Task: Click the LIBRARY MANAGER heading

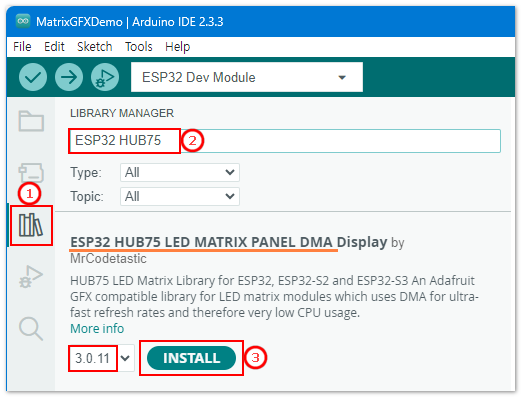Action: [122, 113]
